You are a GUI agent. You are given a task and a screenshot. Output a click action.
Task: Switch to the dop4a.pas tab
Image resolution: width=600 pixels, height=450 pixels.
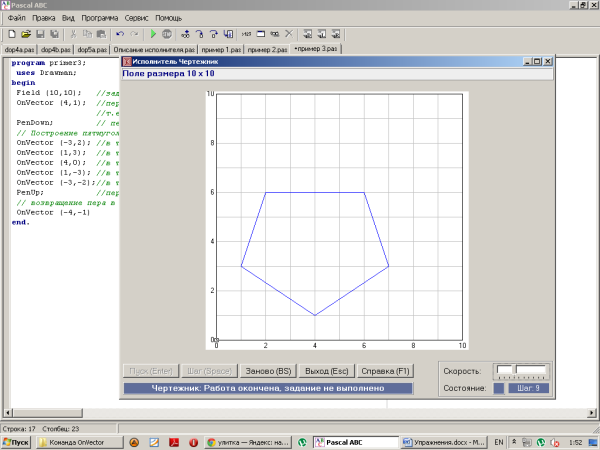click(x=19, y=48)
